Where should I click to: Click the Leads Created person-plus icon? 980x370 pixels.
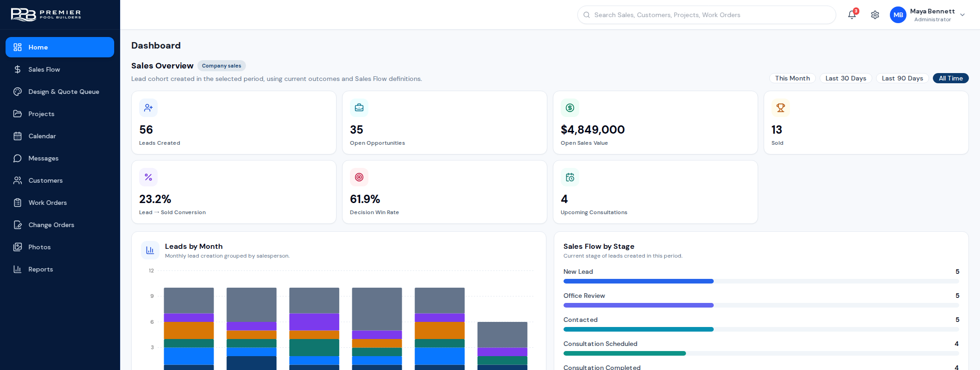148,108
